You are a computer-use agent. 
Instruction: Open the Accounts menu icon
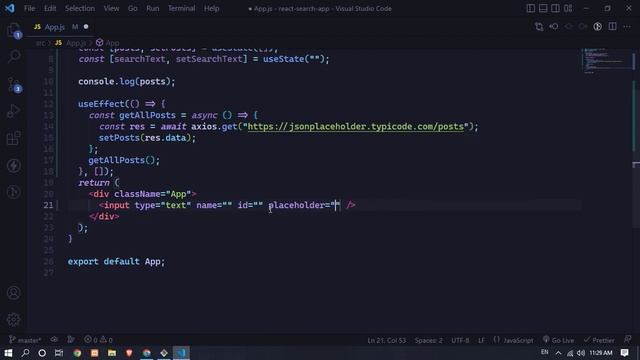pyautogui.click(x=13, y=293)
